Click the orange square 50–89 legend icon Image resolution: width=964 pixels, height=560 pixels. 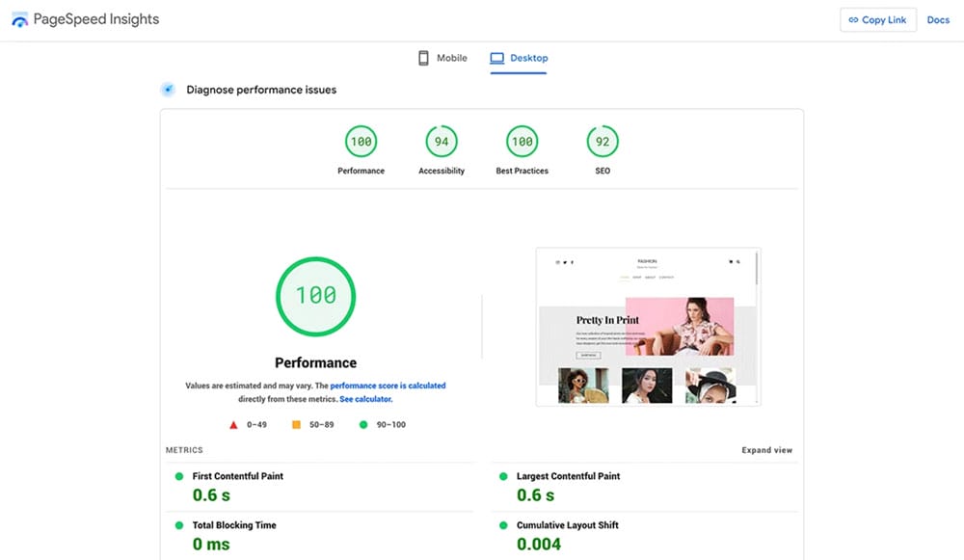tap(297, 424)
